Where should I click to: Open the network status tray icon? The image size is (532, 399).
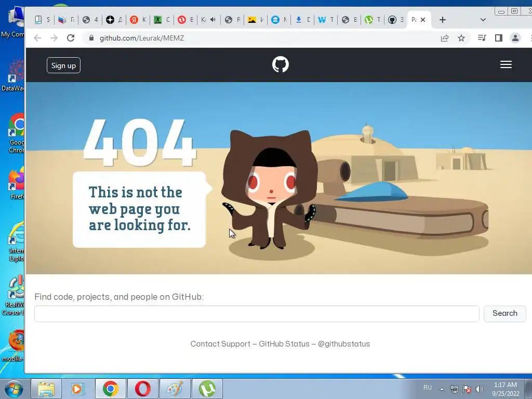pyautogui.click(x=454, y=389)
